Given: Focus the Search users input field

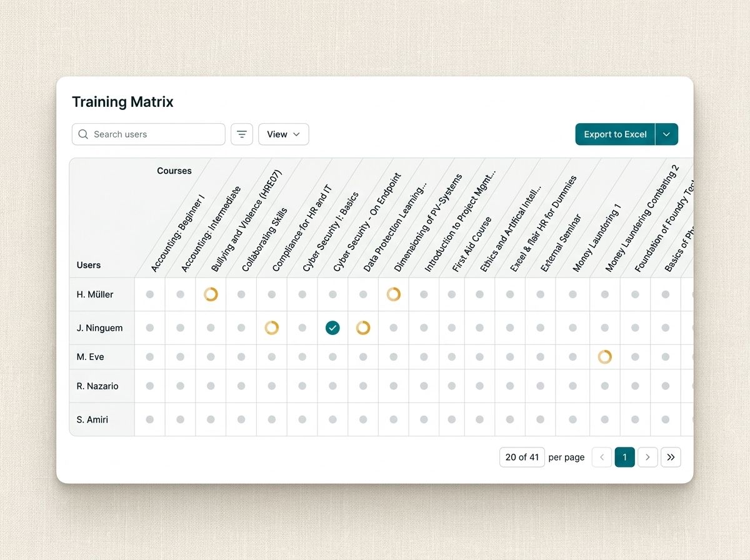Looking at the screenshot, I should tap(149, 134).
